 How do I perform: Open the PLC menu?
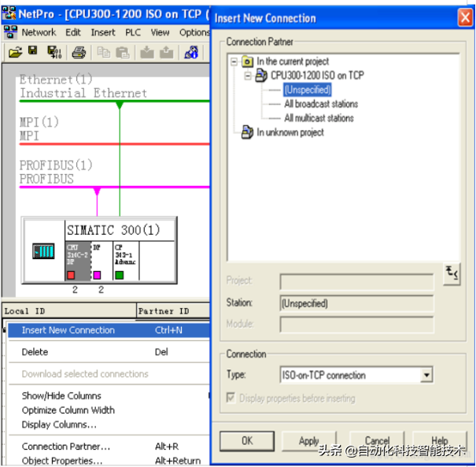click(x=131, y=32)
